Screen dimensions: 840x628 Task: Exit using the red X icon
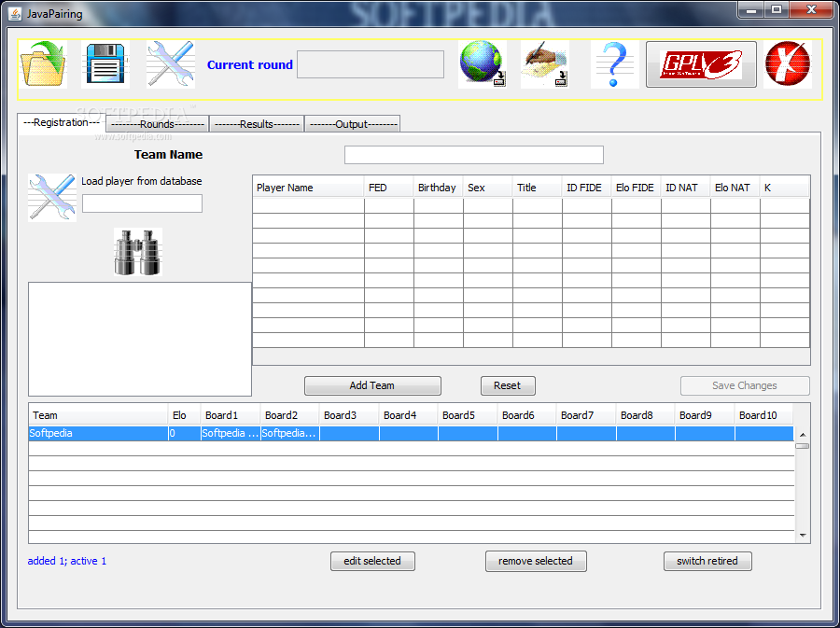(788, 64)
